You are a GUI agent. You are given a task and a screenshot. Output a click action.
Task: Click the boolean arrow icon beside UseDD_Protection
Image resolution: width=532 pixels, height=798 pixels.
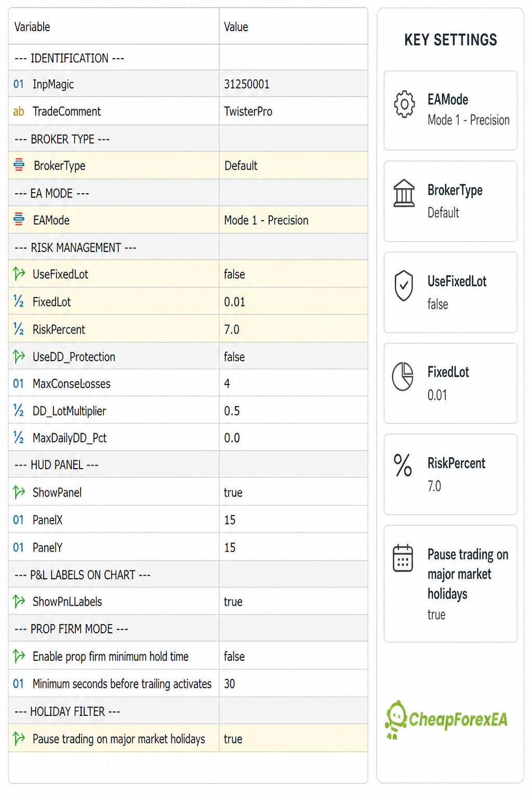[x=19, y=356]
